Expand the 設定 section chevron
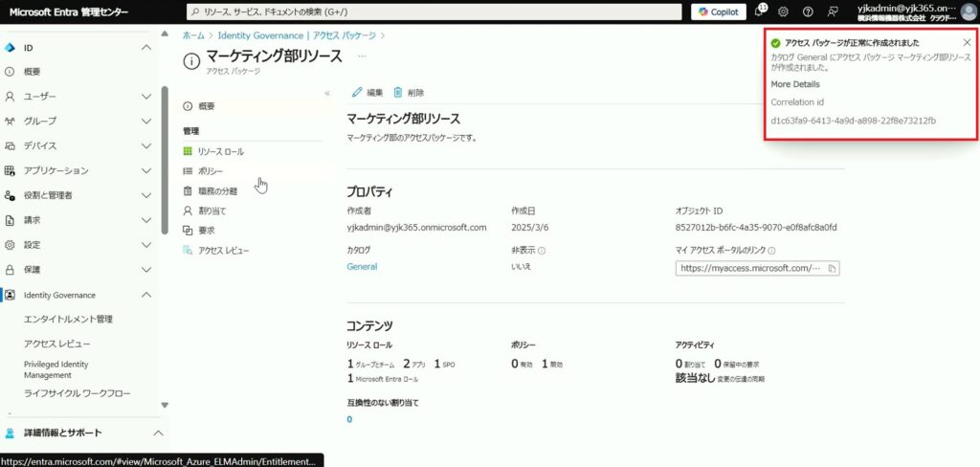This screenshot has width=980, height=467. tap(146, 245)
